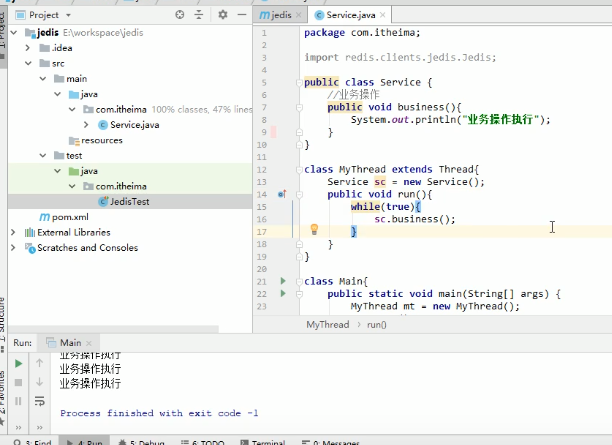
Task: Fold the run method at line 14
Action: point(299,194)
